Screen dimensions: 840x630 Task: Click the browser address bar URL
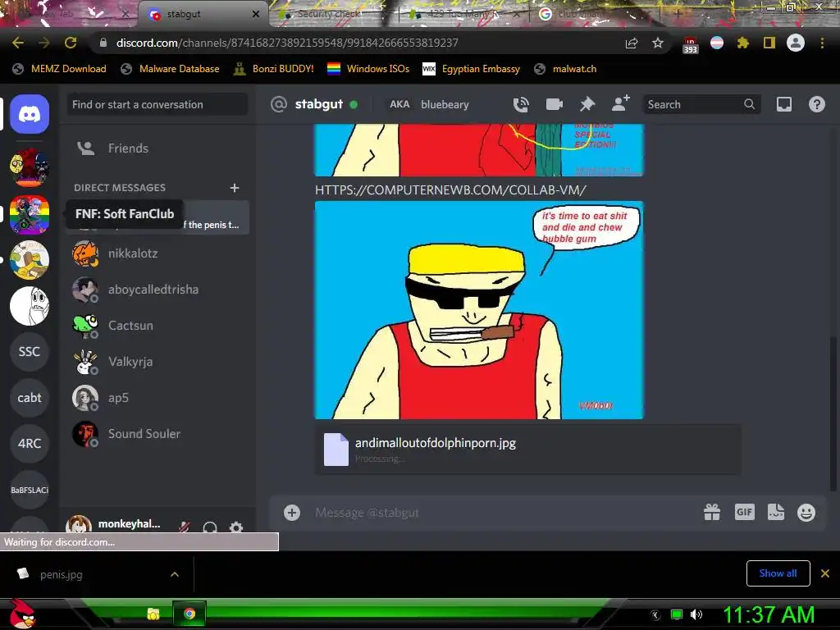(x=287, y=43)
